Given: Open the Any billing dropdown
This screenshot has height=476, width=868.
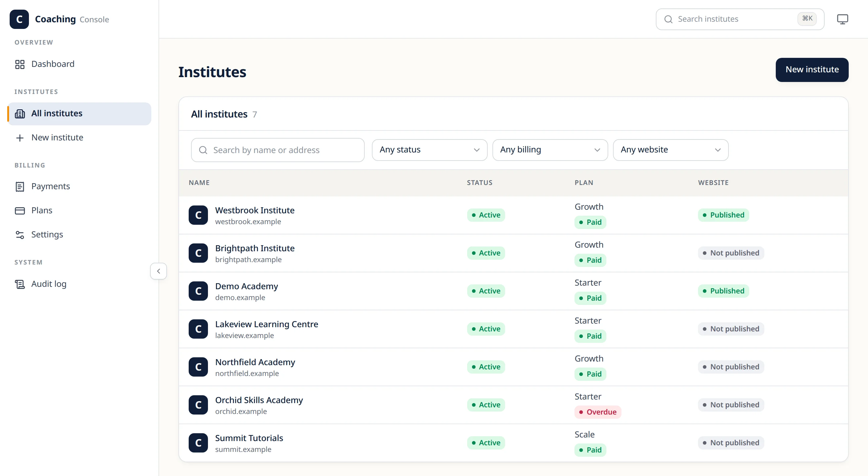Looking at the screenshot, I should (x=550, y=150).
